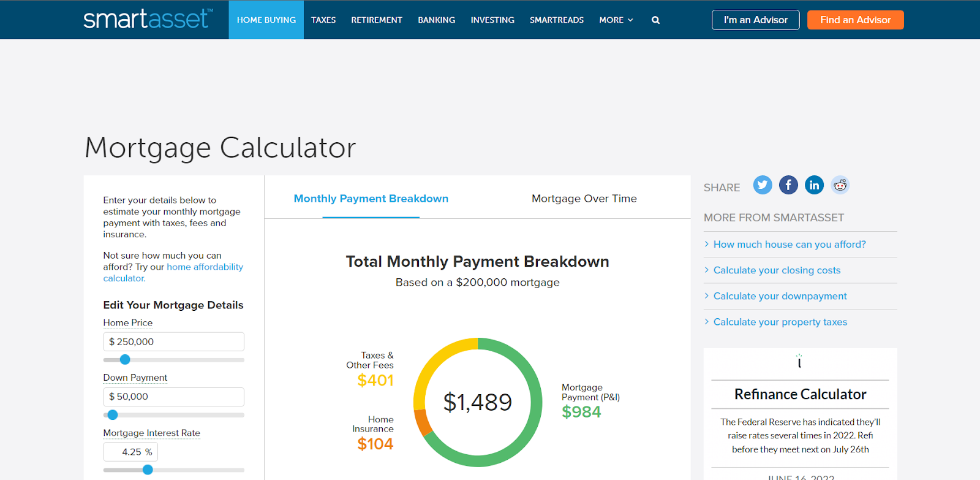Expand the MORE navigation dropdown
The height and width of the screenshot is (480, 980).
[616, 20]
